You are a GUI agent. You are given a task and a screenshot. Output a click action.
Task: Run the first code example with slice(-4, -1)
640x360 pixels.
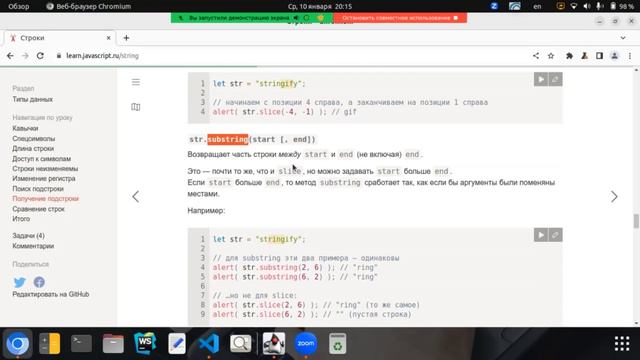point(541,79)
